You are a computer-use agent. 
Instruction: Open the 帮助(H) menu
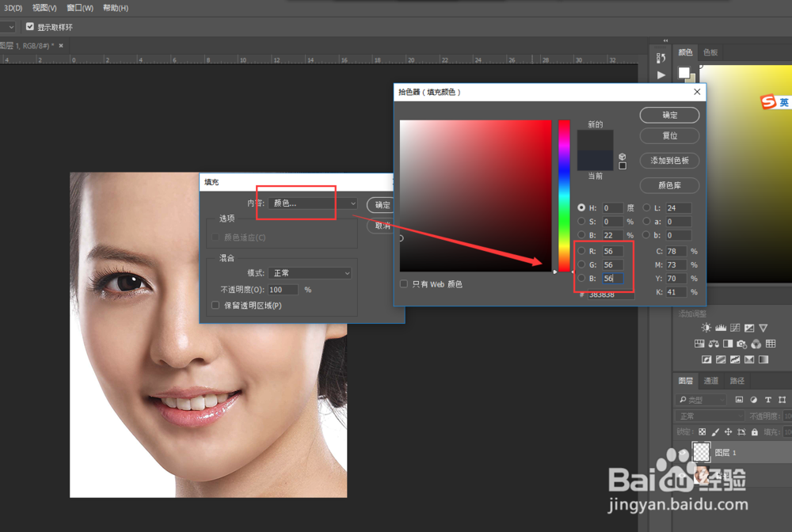pos(116,8)
